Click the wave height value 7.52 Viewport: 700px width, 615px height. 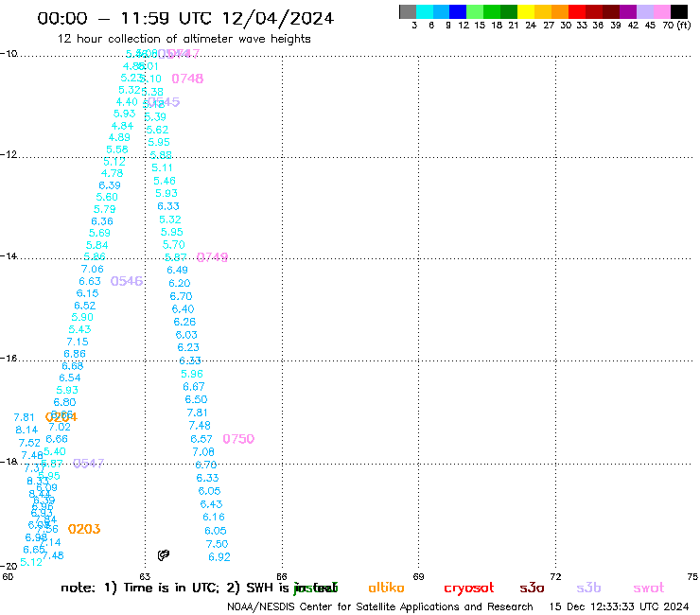[29, 443]
